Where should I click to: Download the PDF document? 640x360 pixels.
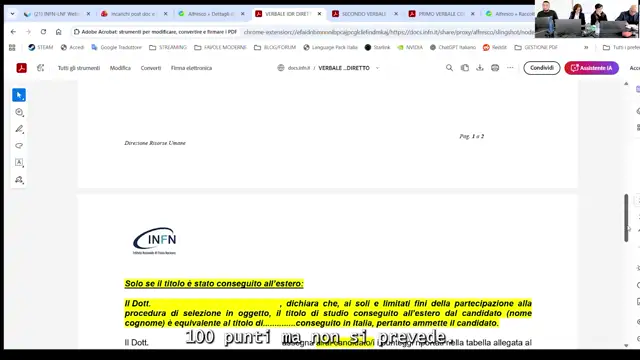point(480,68)
